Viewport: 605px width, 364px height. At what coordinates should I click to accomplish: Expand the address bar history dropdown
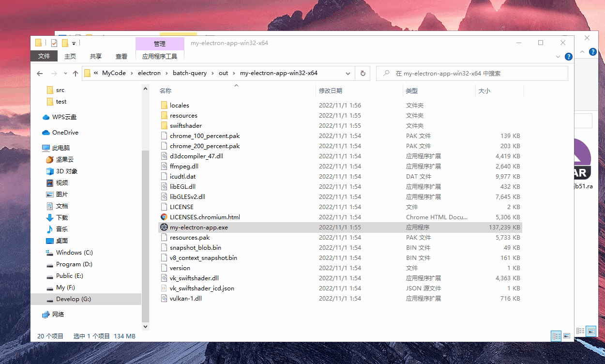click(348, 74)
